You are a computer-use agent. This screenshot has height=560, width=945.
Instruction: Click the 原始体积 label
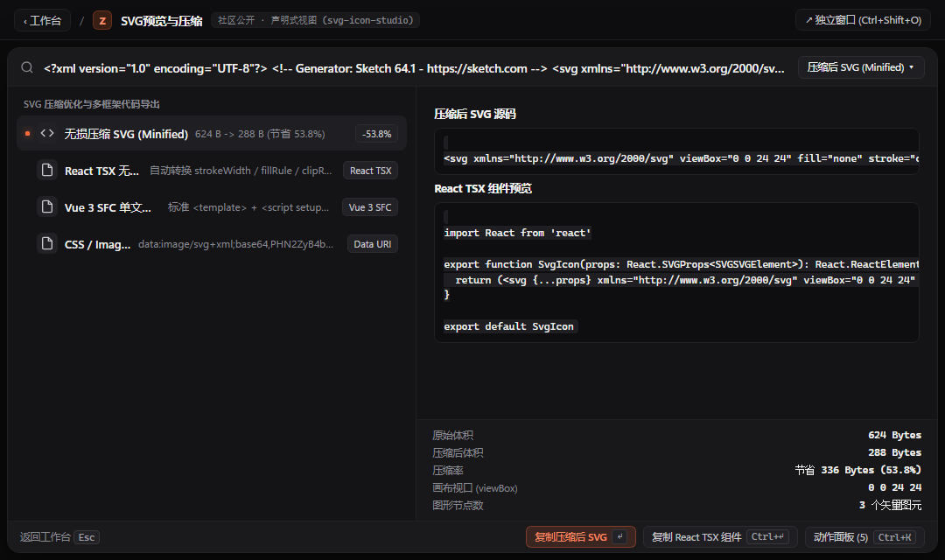point(452,435)
